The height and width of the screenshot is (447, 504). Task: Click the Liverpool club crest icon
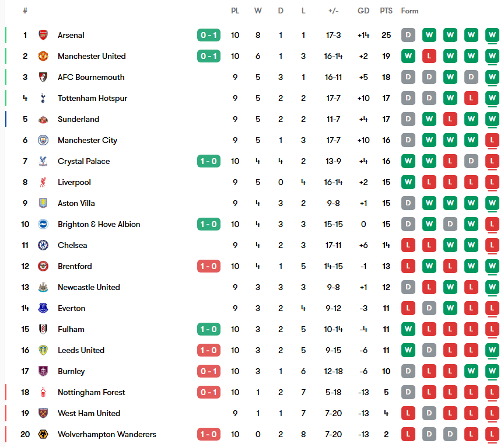[43, 182]
